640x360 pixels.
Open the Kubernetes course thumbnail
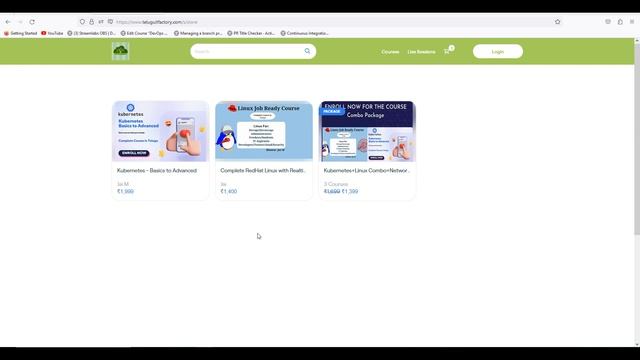pyautogui.click(x=160, y=131)
